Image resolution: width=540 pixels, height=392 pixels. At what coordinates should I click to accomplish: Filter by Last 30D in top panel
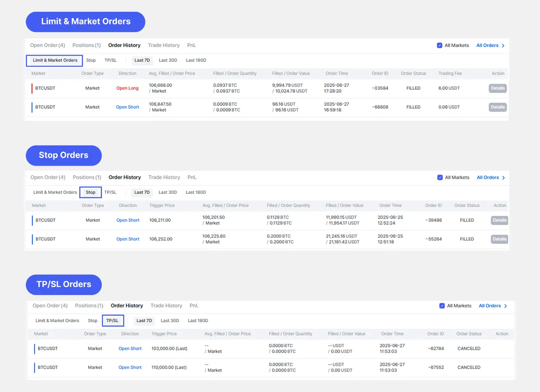(x=168, y=60)
